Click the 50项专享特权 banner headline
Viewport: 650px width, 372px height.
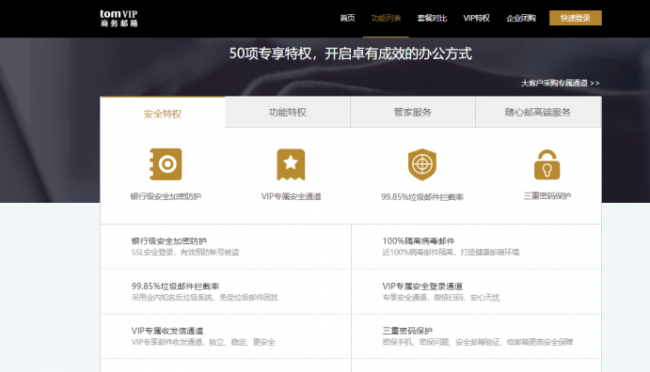(351, 53)
